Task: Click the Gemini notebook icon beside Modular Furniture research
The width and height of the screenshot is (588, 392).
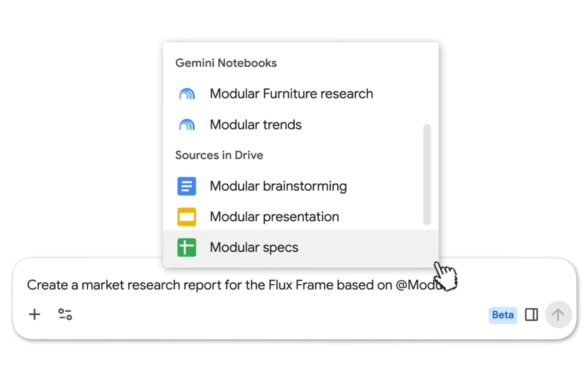Action: click(x=187, y=94)
